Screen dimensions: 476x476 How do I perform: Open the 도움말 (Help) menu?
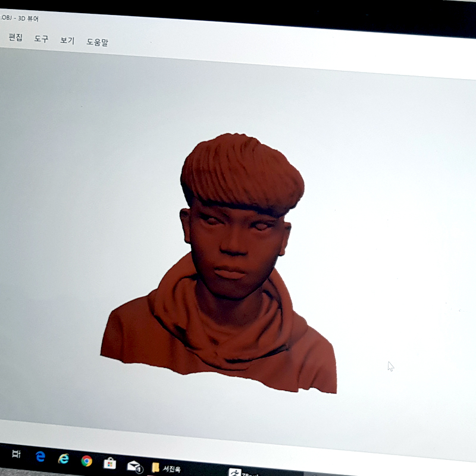pos(97,42)
